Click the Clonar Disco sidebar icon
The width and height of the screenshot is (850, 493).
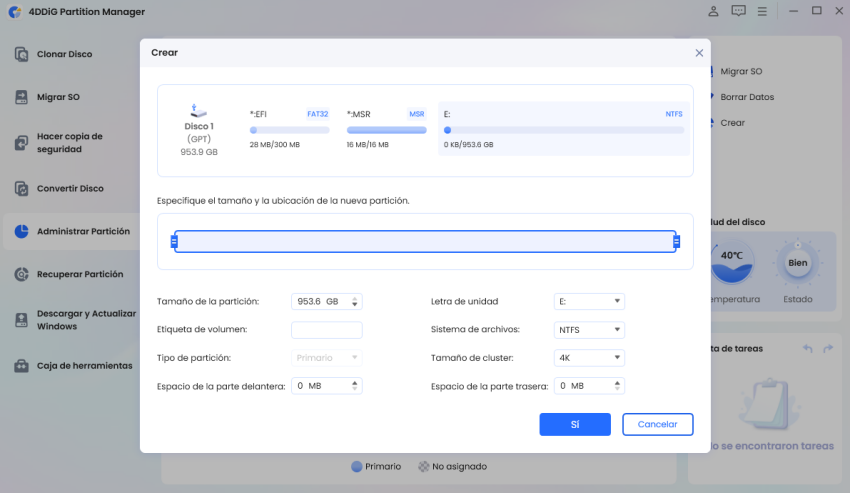tap(21, 54)
